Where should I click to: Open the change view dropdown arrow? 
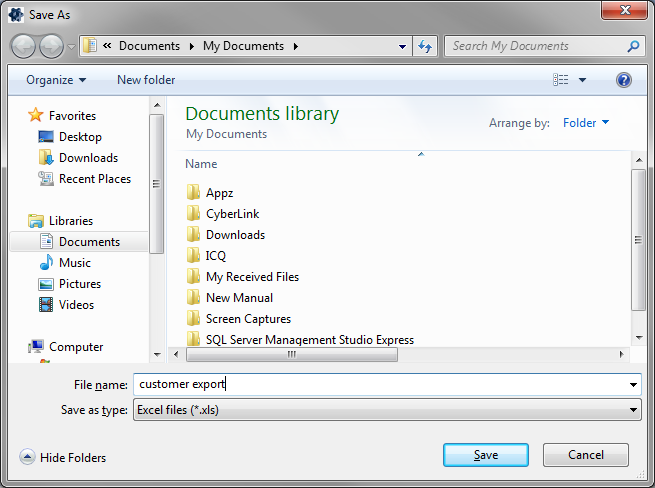click(x=583, y=80)
